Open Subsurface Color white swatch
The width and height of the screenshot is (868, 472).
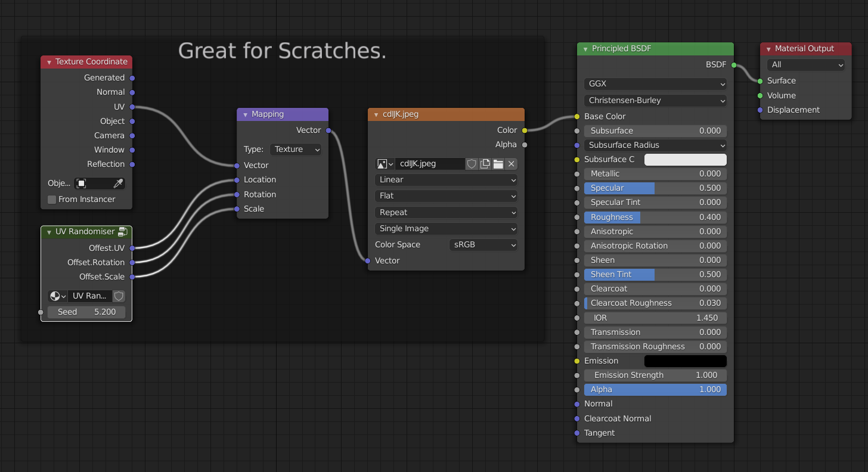(686, 159)
